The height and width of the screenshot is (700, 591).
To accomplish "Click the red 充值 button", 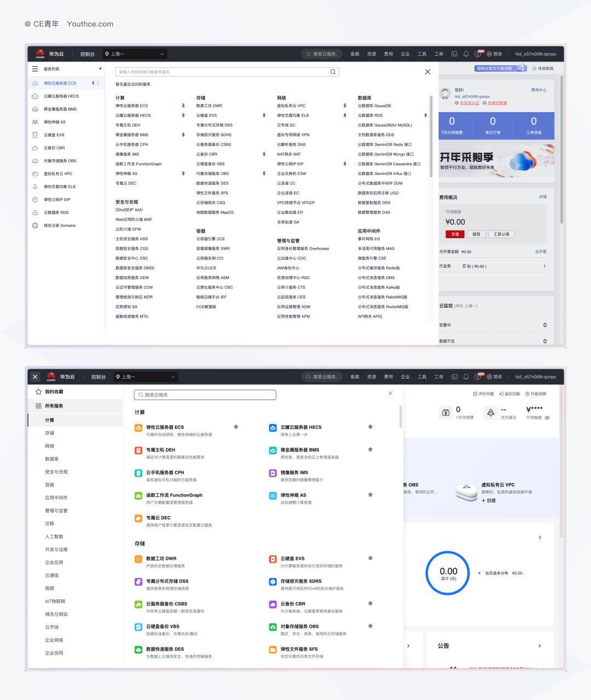I will click(x=455, y=234).
